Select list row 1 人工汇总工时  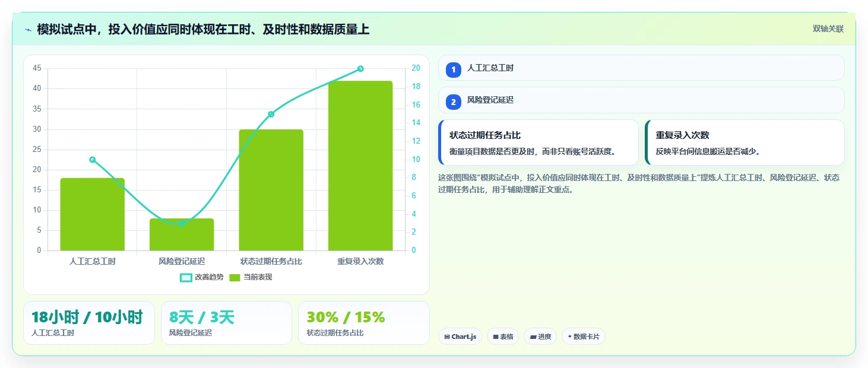[641, 68]
